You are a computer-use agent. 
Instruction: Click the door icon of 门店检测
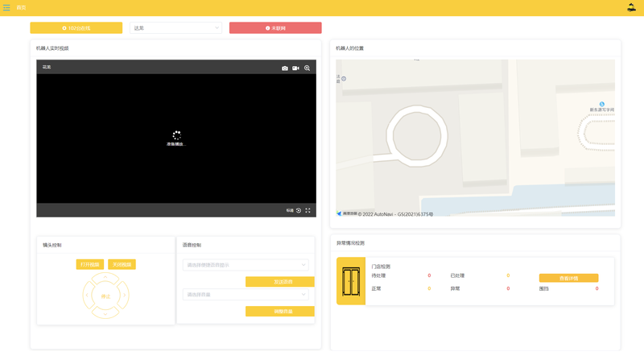point(351,281)
